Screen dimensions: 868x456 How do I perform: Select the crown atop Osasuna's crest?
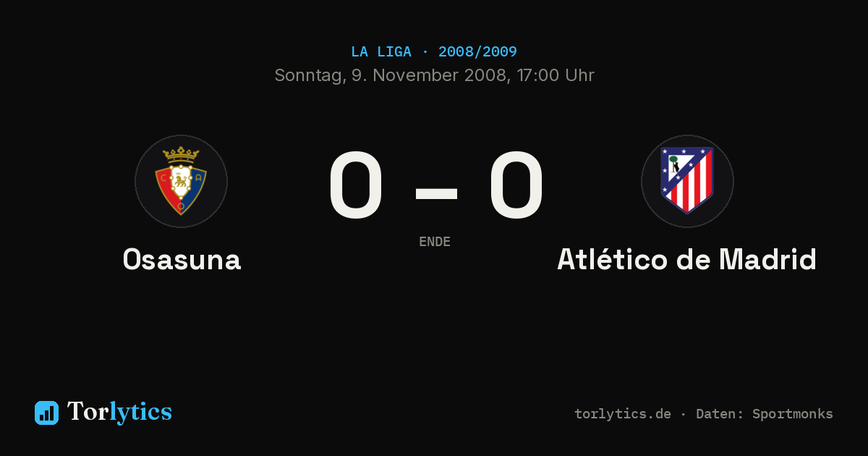181,154
